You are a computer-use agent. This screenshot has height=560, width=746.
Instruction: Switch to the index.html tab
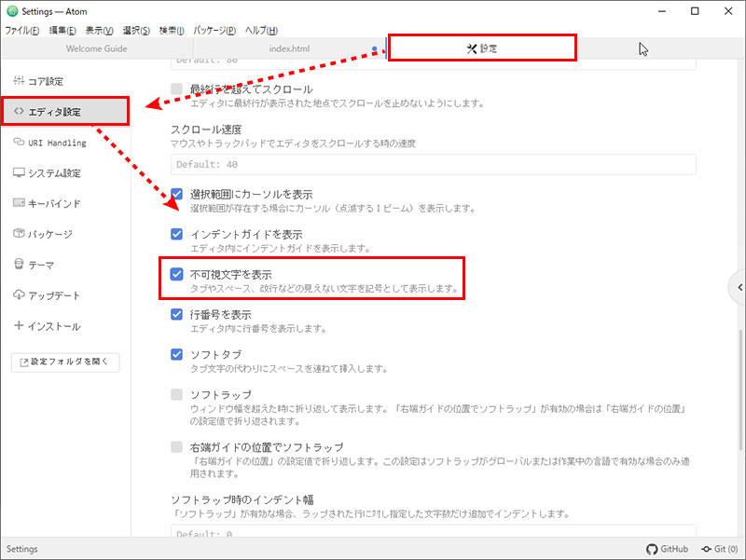[289, 48]
